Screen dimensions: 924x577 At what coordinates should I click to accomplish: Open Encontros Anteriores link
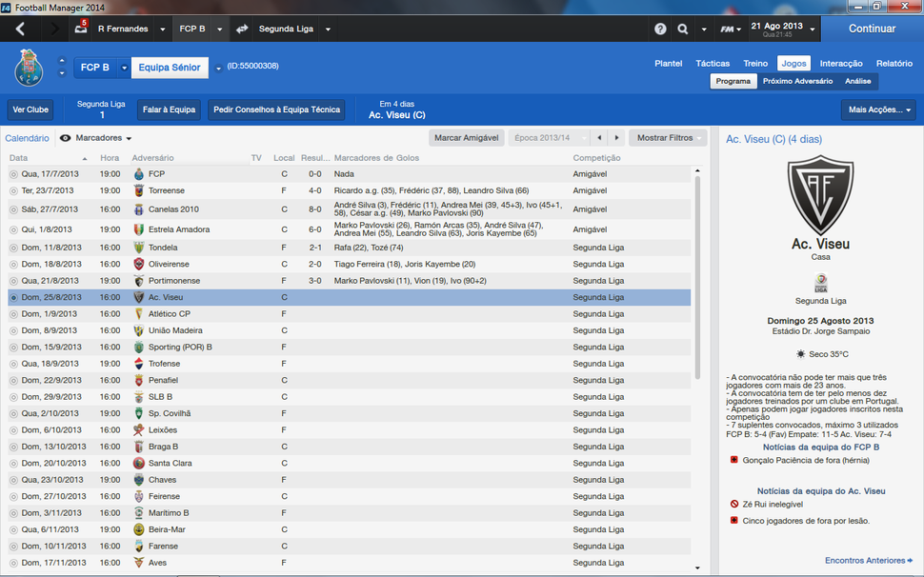pyautogui.click(x=868, y=561)
